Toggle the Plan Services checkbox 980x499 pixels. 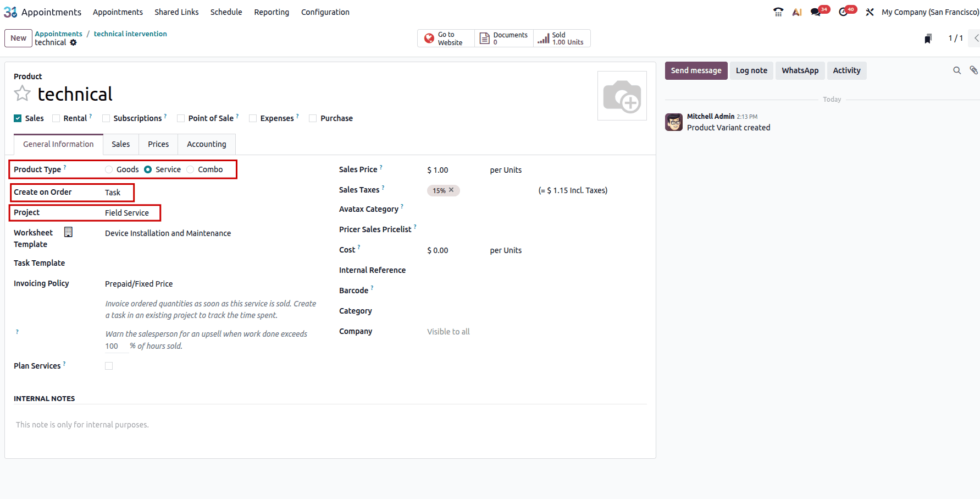(x=109, y=366)
